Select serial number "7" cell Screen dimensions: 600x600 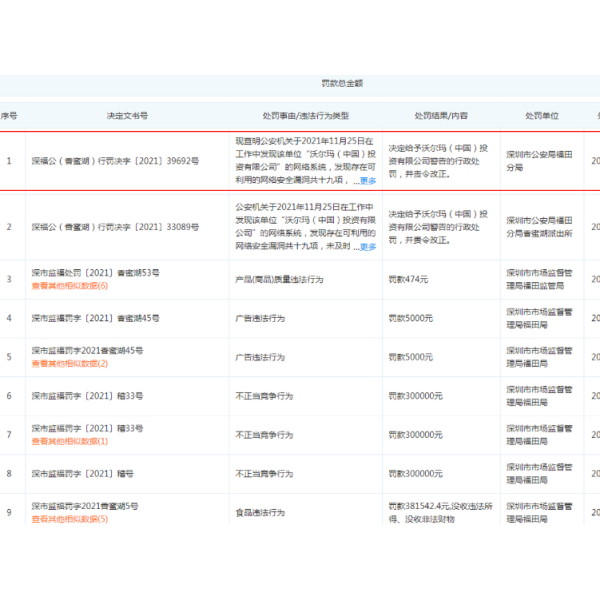tap(9, 435)
